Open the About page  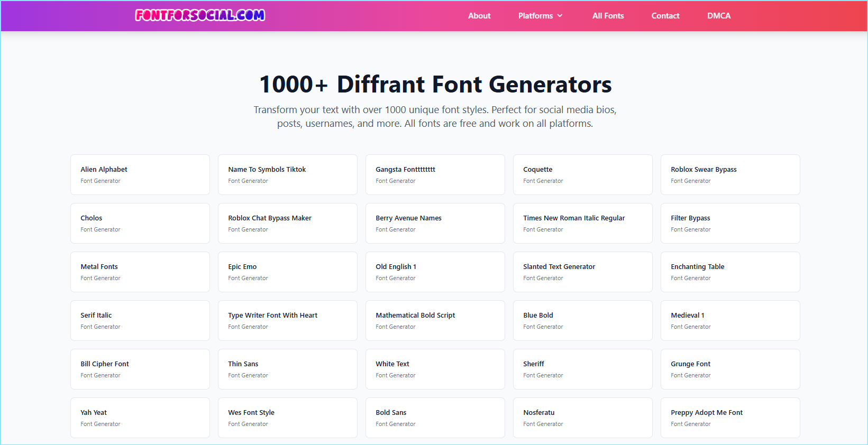click(479, 16)
